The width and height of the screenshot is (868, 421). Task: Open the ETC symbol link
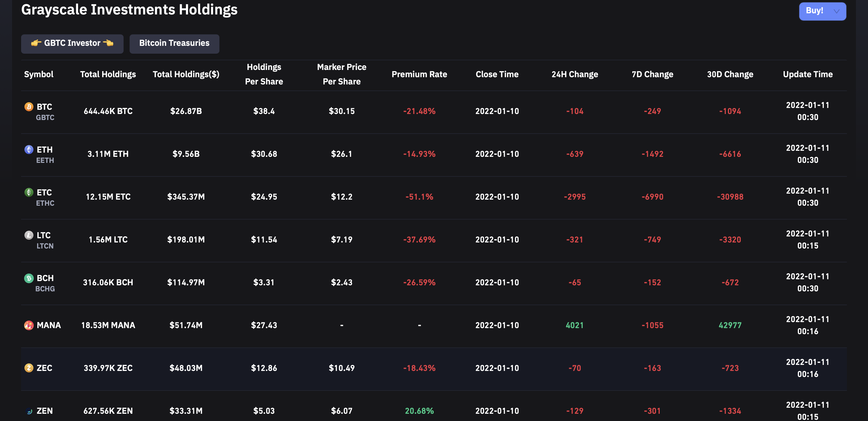point(44,192)
